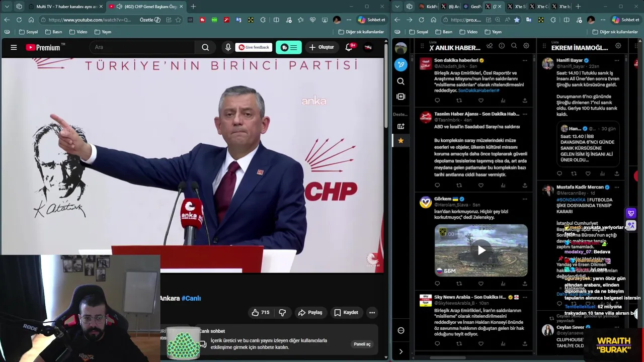Go to home page in right browser window
This screenshot has height=362, width=644.
click(x=433, y=20)
